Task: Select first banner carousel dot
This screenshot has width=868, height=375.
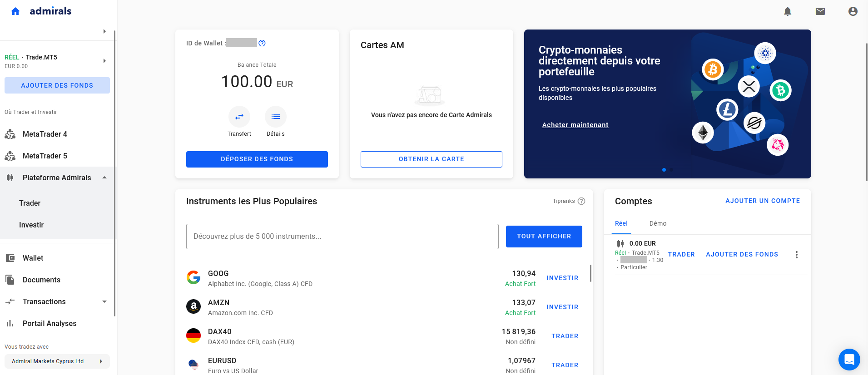Action: coord(664,170)
